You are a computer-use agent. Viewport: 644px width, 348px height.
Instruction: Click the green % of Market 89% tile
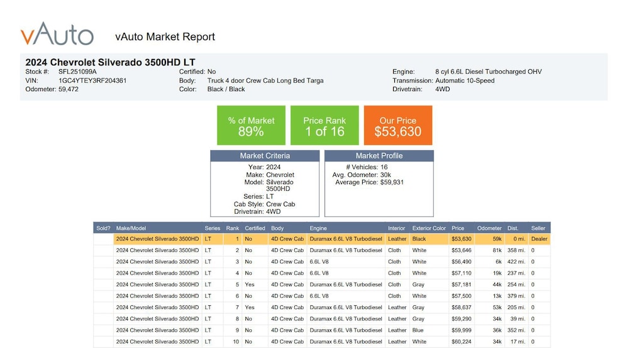[251, 126]
